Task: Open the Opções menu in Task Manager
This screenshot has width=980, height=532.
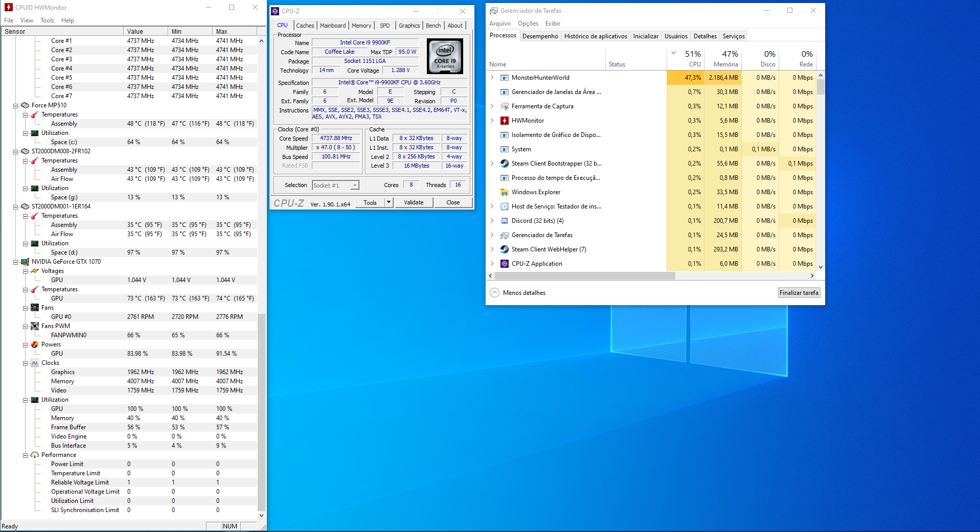Action: [x=528, y=24]
